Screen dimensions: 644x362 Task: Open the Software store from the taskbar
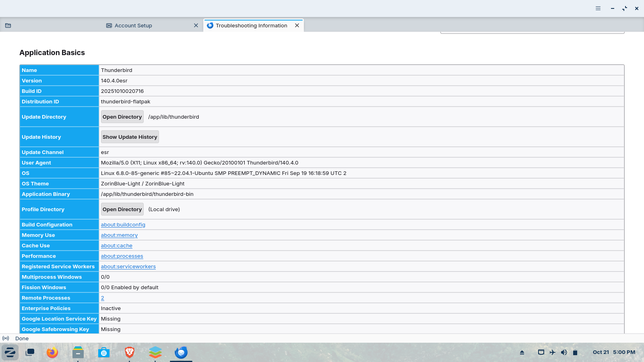point(104,352)
